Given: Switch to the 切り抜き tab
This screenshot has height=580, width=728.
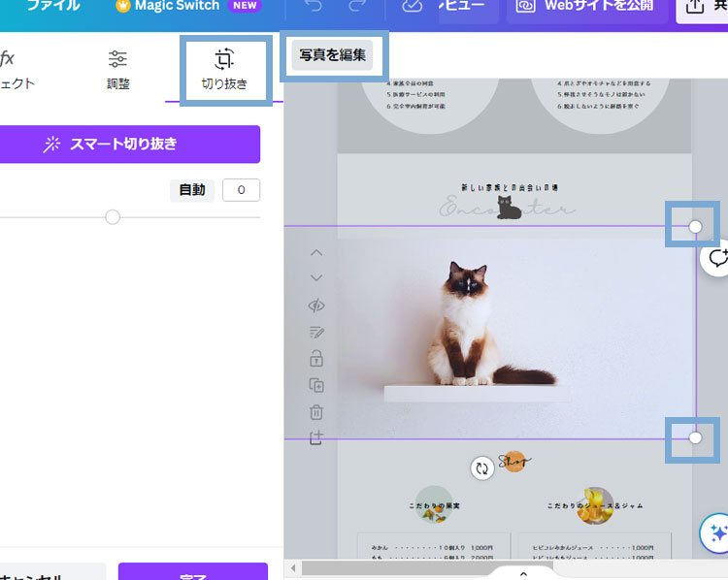Looking at the screenshot, I should coord(224,71).
